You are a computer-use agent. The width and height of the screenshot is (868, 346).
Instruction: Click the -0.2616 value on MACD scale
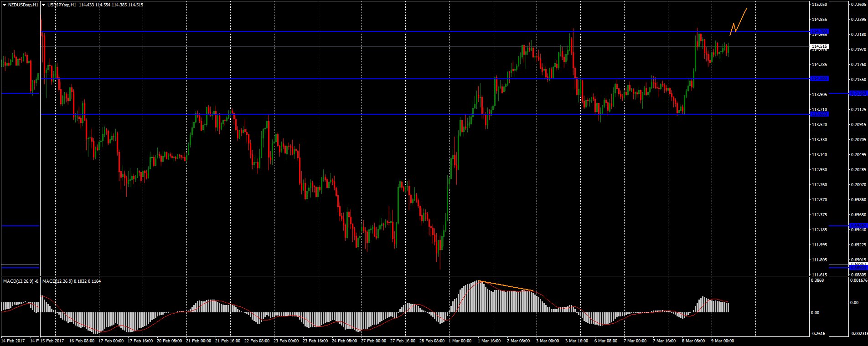819,334
